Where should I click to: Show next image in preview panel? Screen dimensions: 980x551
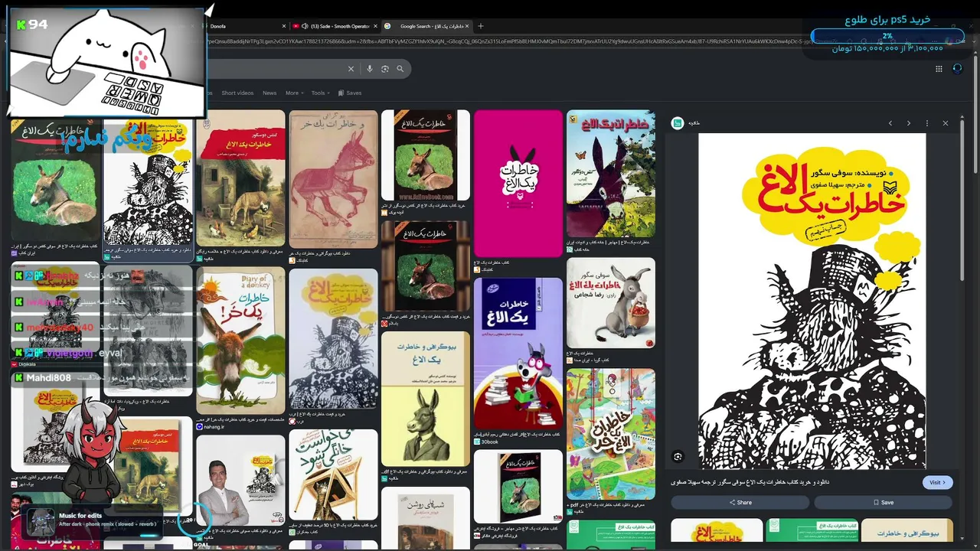(909, 123)
